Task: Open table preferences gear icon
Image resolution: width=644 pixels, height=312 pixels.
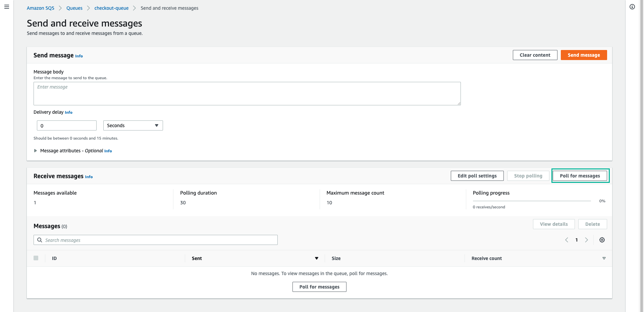Action: tap(602, 240)
